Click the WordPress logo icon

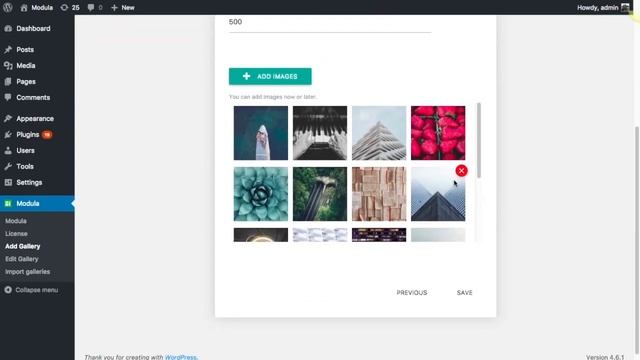click(x=7, y=7)
